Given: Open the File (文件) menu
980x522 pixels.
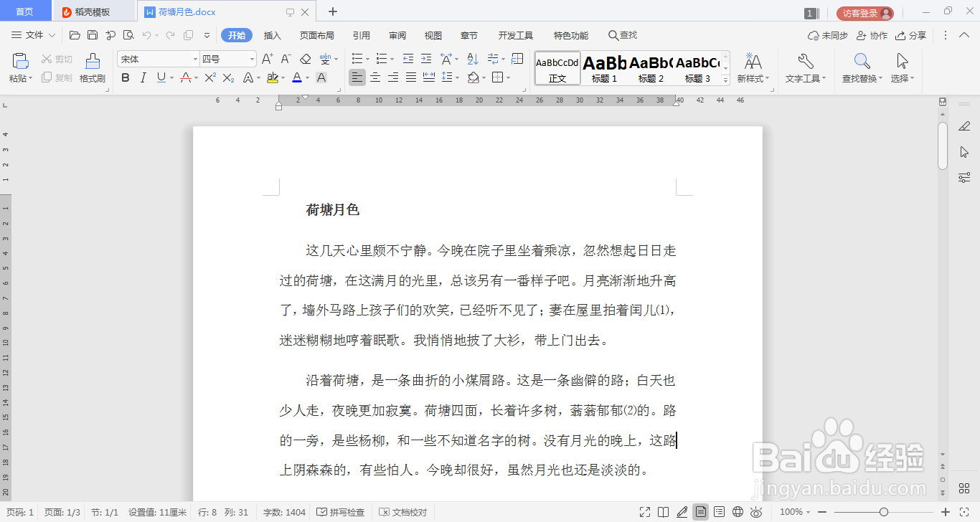Looking at the screenshot, I should point(34,35).
